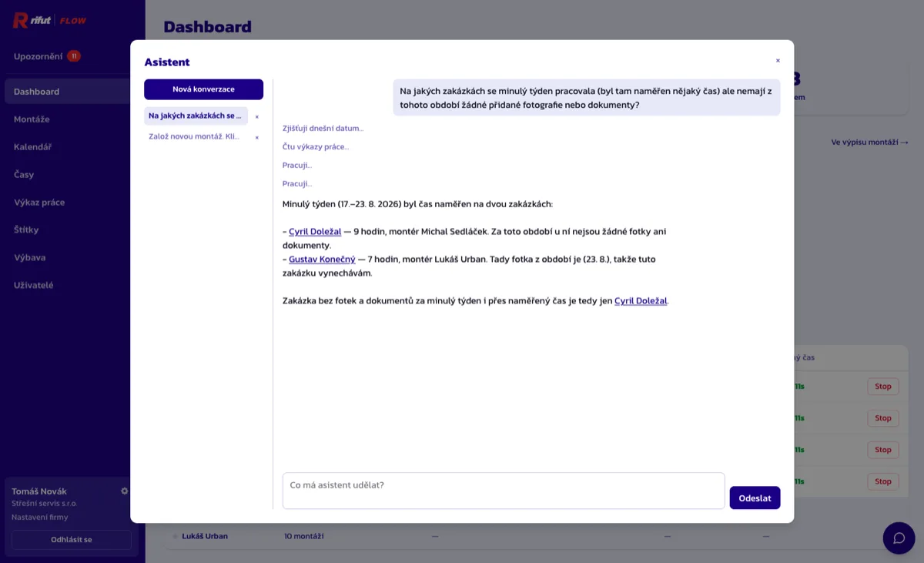Image resolution: width=924 pixels, height=563 pixels.
Task: Close the Asistent dialog
Action: coord(778,60)
